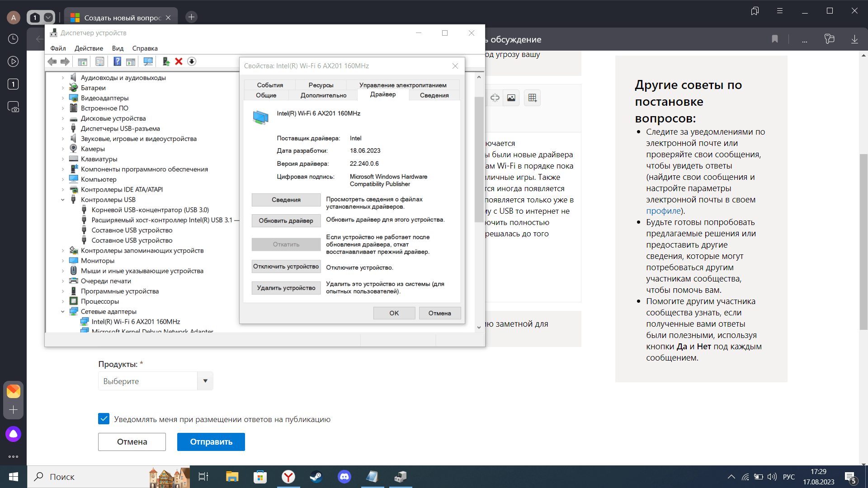Click bookmark icon in browser address bar

pos(775,39)
